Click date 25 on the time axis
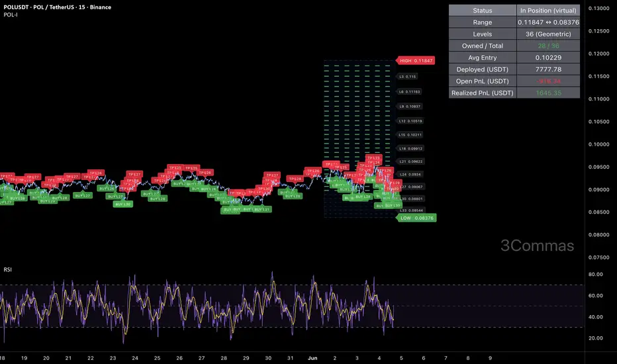 (157, 358)
